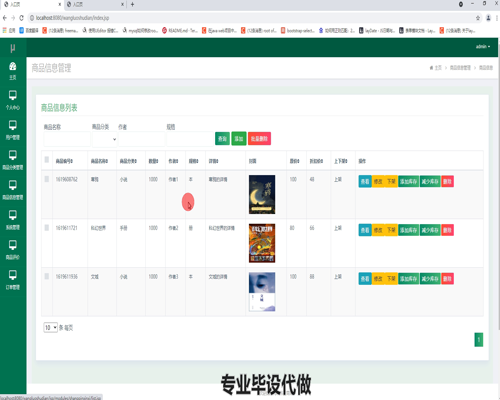Image resolution: width=500 pixels, height=400 pixels.
Task: Bookmark this page with the star icon
Action: (x=478, y=18)
